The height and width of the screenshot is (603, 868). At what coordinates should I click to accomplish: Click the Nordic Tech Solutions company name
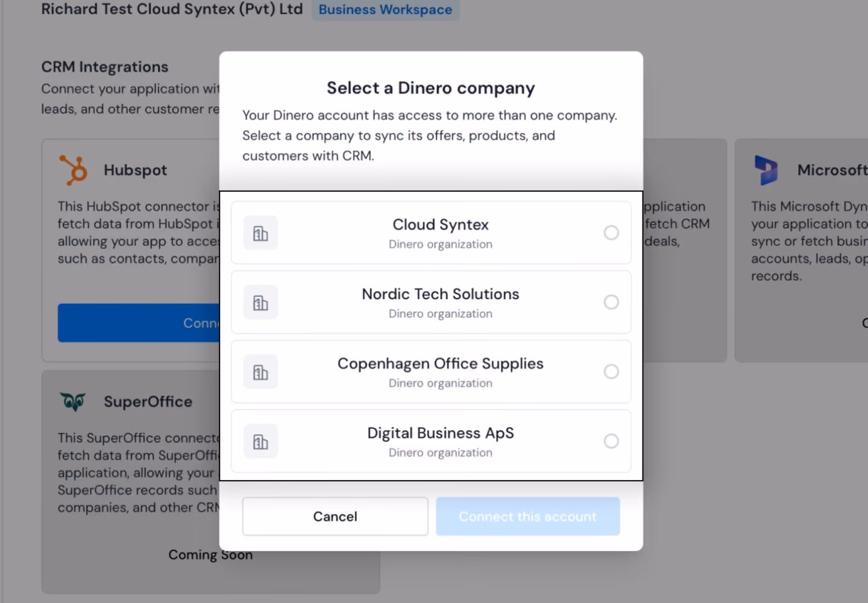(441, 294)
